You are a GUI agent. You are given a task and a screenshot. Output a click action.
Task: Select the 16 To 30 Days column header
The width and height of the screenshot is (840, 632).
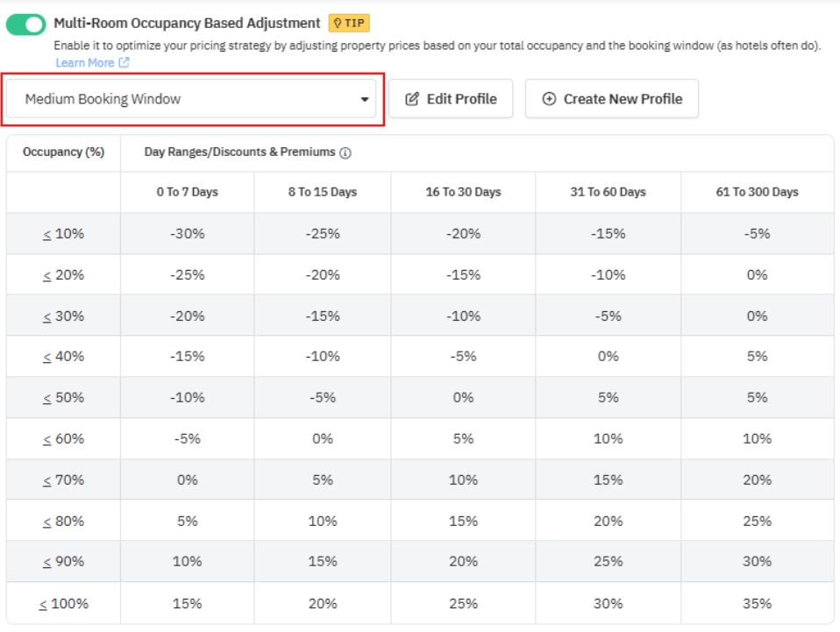point(463,192)
